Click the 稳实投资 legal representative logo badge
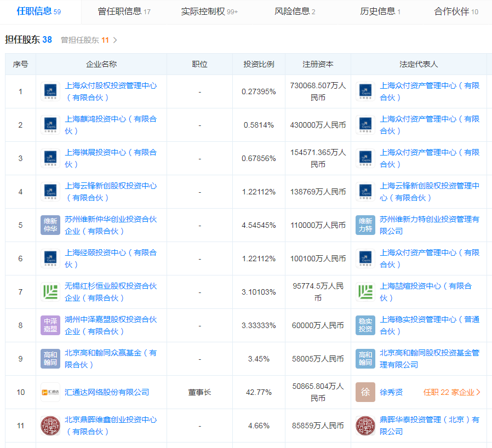This screenshot has height=448, width=492. (365, 325)
